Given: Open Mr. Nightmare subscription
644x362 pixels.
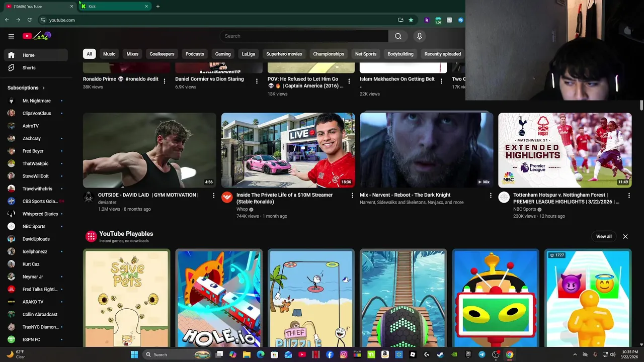Looking at the screenshot, I should click(x=36, y=101).
